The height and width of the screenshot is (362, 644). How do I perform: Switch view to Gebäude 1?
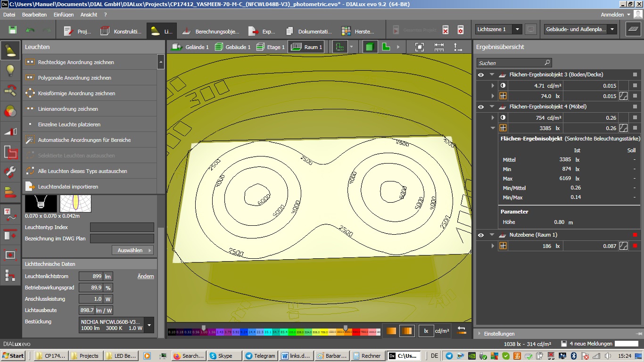tap(232, 47)
